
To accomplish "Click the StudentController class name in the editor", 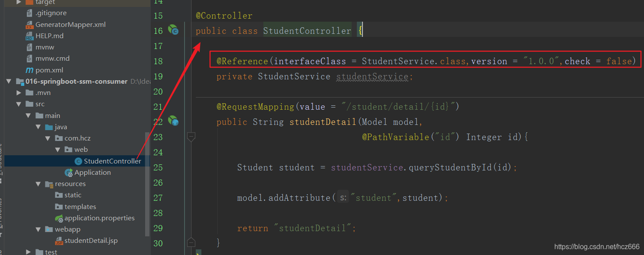I will (x=307, y=31).
